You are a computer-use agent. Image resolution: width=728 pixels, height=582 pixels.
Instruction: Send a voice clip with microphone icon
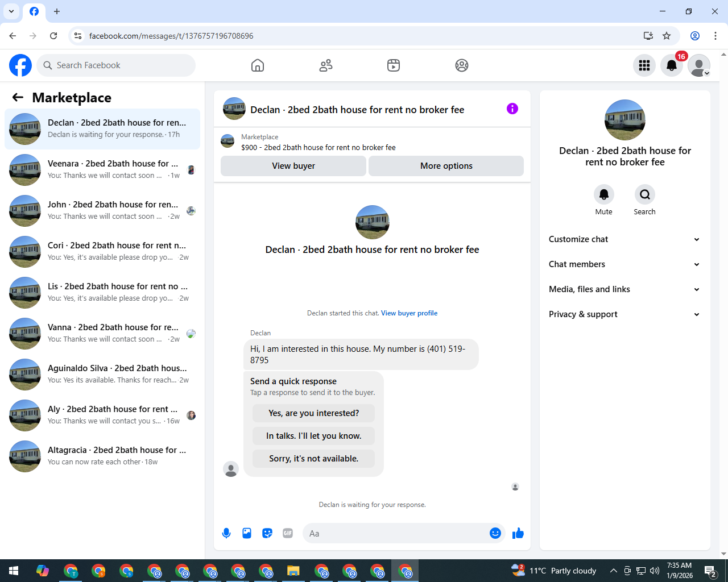(226, 533)
